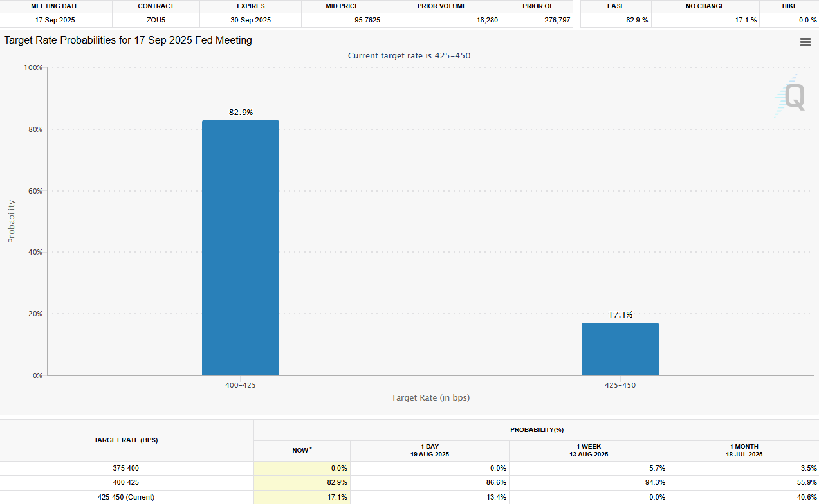Select the 17.1% data label above bar
819x504 pixels.
point(620,315)
